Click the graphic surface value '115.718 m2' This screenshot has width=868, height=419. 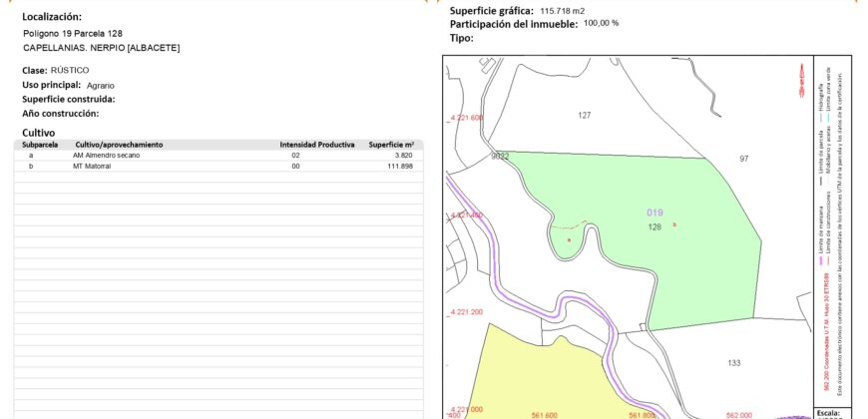(563, 11)
